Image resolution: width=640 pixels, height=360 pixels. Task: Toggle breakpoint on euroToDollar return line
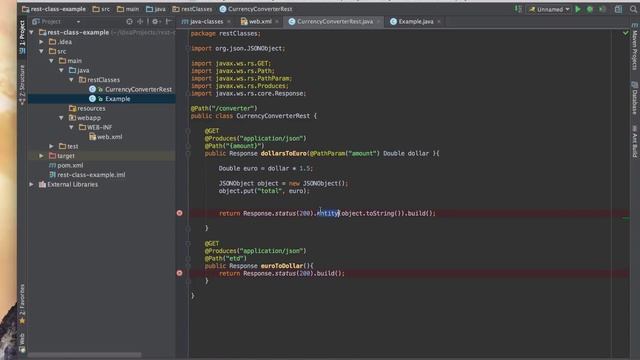(180, 273)
